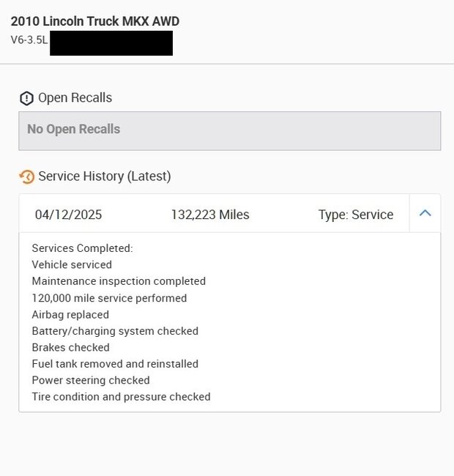Click the Battery/charging system checked line
This screenshot has width=454, height=476.
[x=115, y=331]
